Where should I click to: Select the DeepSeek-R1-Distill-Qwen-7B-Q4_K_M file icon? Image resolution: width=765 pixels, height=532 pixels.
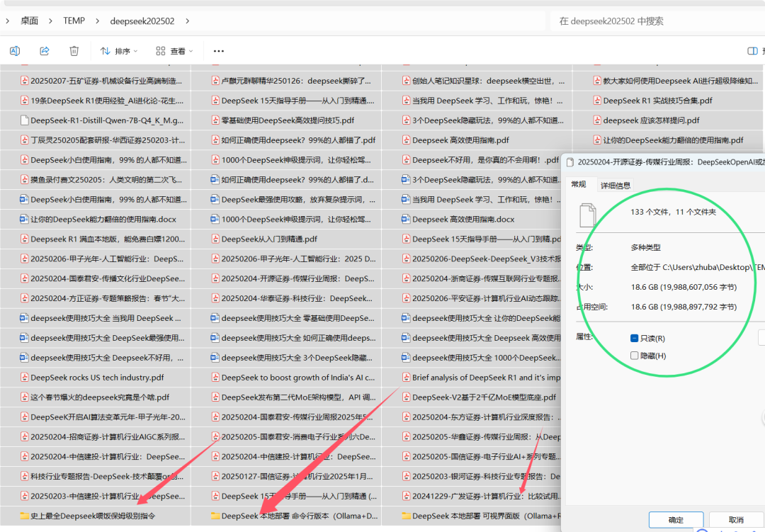click(24, 120)
